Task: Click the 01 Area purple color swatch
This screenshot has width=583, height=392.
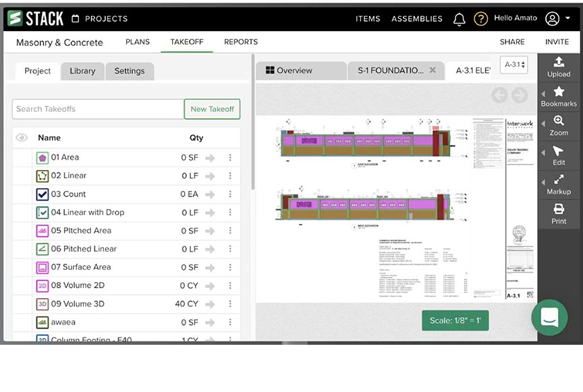Action: 43,158
